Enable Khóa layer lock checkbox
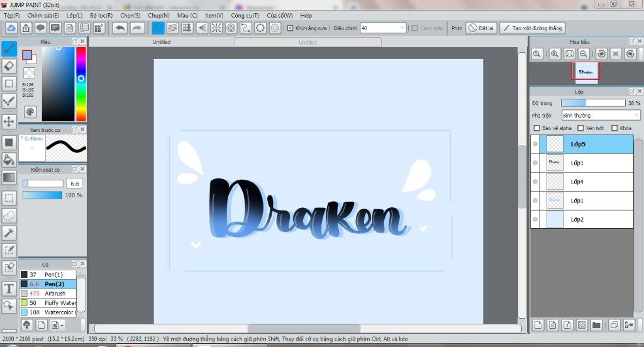This screenshot has width=644, height=347. [614, 128]
